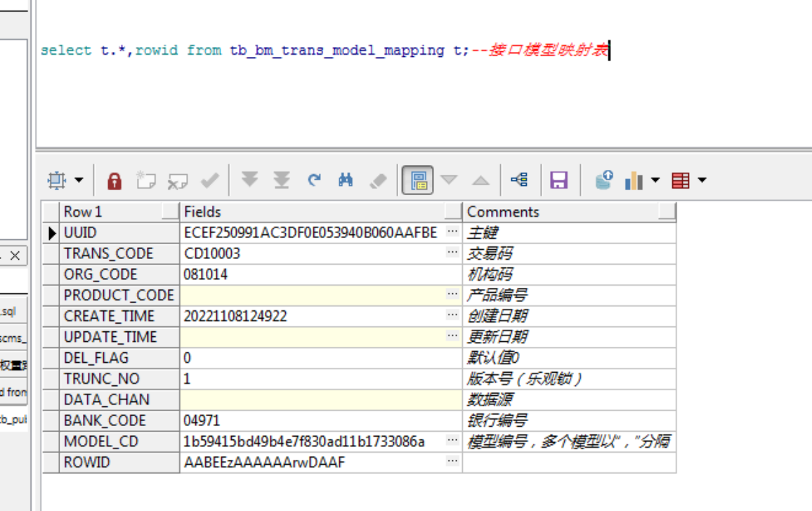The image size is (812, 511).
Task: Open the grid selection mode dropdown arrow
Action: 79,180
